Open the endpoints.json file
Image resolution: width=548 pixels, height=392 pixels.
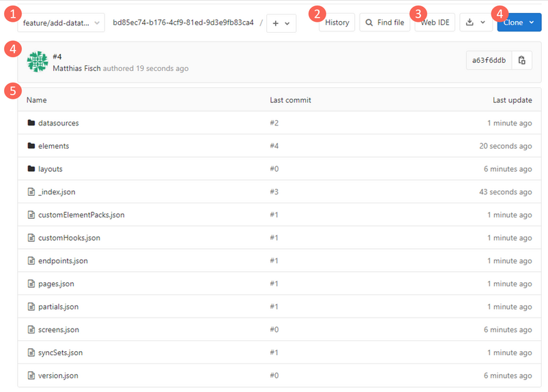pos(63,260)
